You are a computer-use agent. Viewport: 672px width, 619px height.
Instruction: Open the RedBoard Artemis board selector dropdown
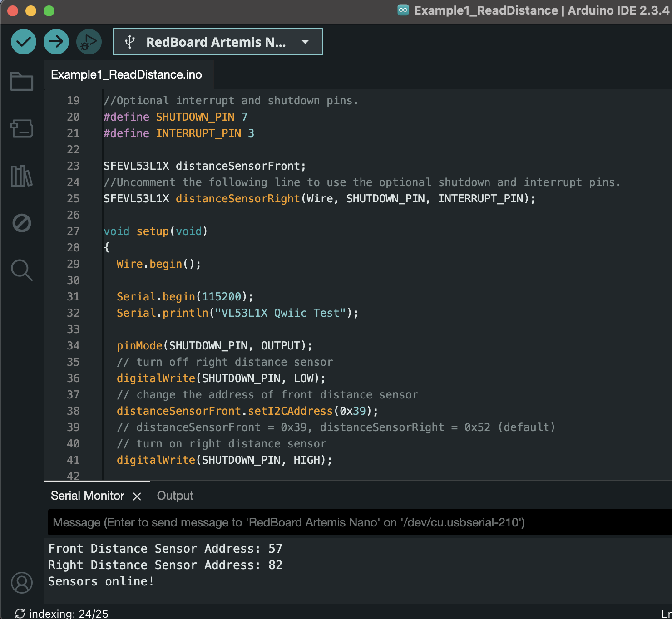pyautogui.click(x=218, y=42)
